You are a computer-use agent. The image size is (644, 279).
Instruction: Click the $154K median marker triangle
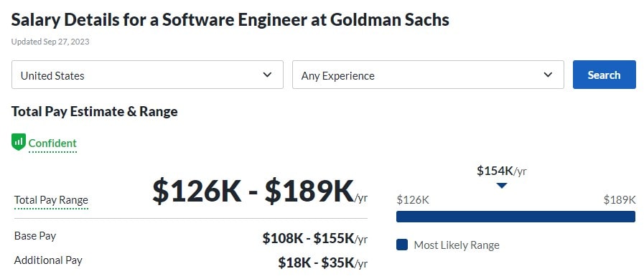pos(501,186)
